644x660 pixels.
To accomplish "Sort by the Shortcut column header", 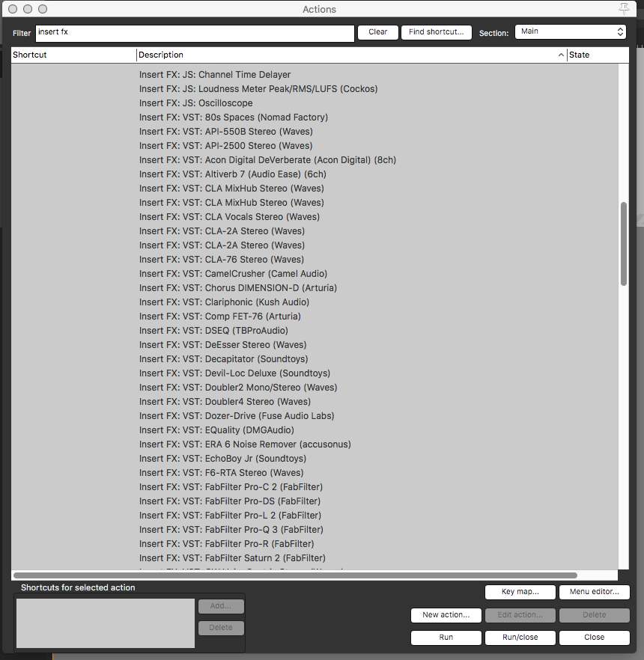I will tap(73, 55).
